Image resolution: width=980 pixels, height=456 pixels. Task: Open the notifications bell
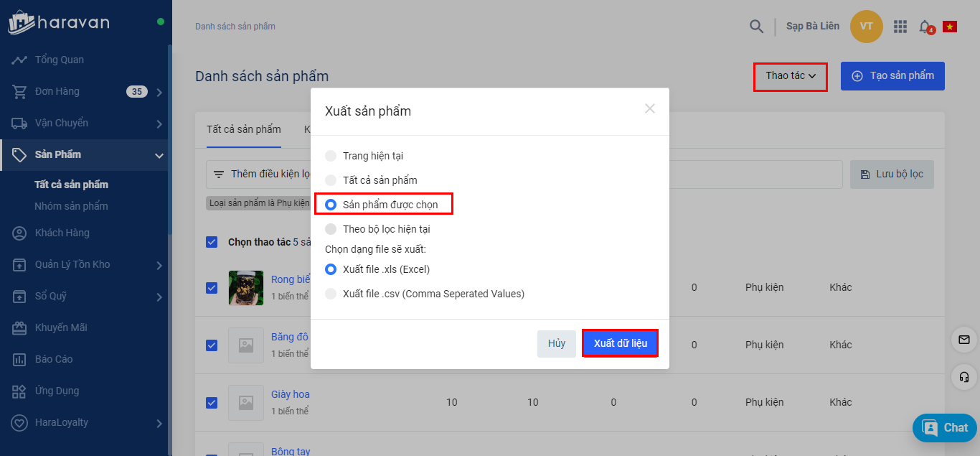pyautogui.click(x=925, y=27)
